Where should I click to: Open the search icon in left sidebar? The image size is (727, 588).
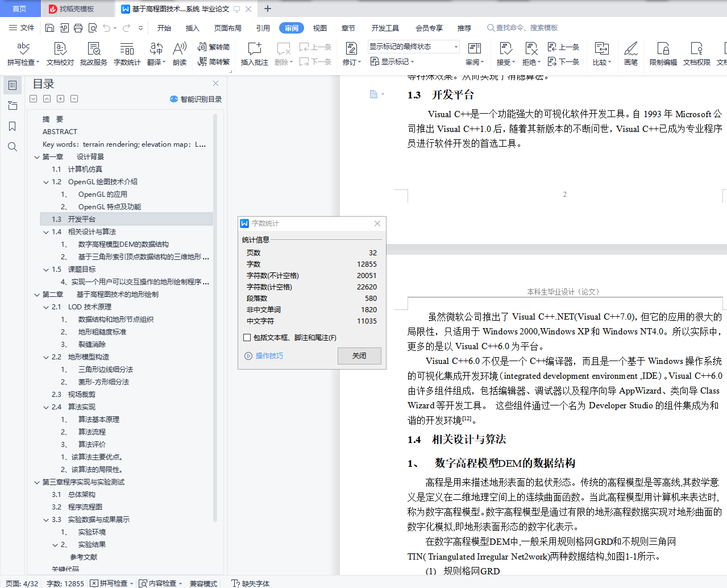(x=13, y=147)
